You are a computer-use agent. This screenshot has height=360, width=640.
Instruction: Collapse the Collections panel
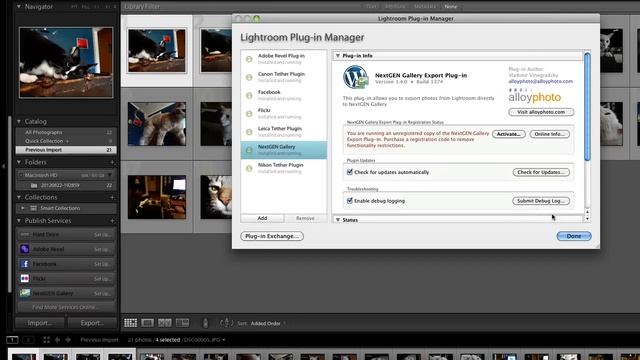tap(19, 197)
